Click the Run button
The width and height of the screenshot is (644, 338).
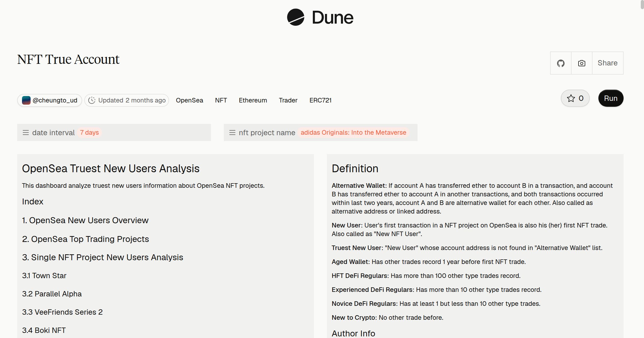coord(611,98)
